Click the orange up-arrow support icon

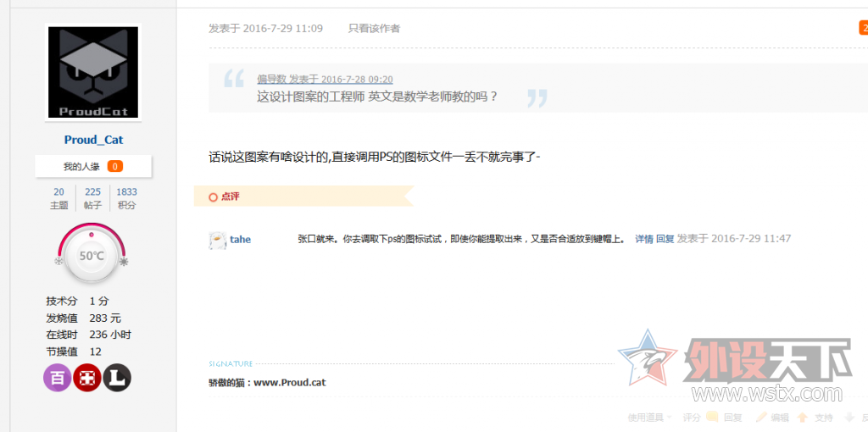[x=802, y=417]
